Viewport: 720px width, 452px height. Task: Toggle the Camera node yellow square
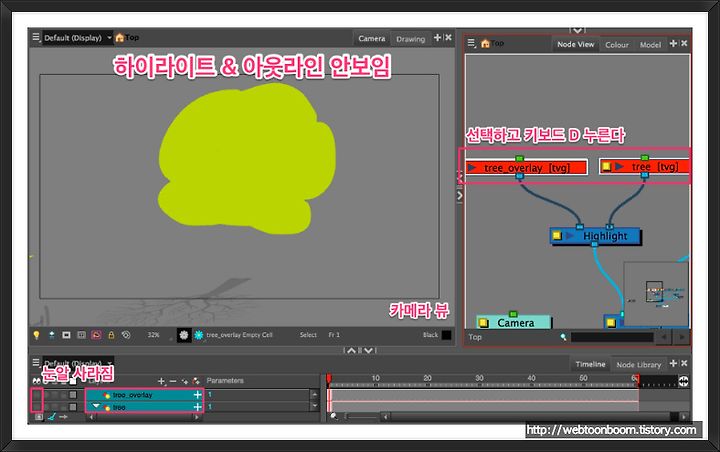click(x=484, y=323)
